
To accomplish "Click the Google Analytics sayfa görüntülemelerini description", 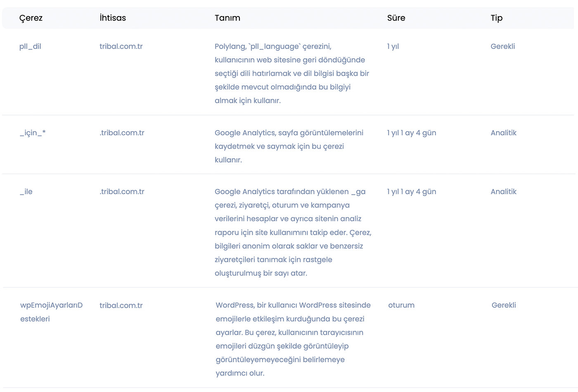I will click(289, 146).
